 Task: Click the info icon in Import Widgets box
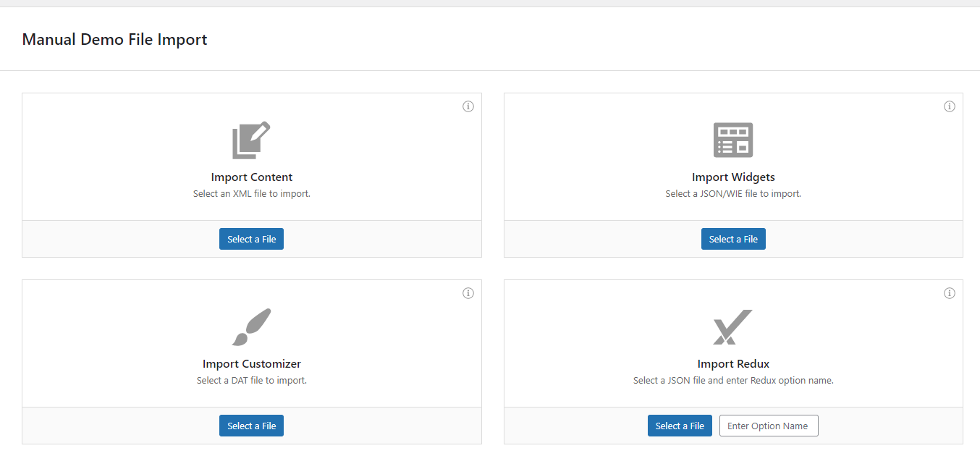(950, 106)
